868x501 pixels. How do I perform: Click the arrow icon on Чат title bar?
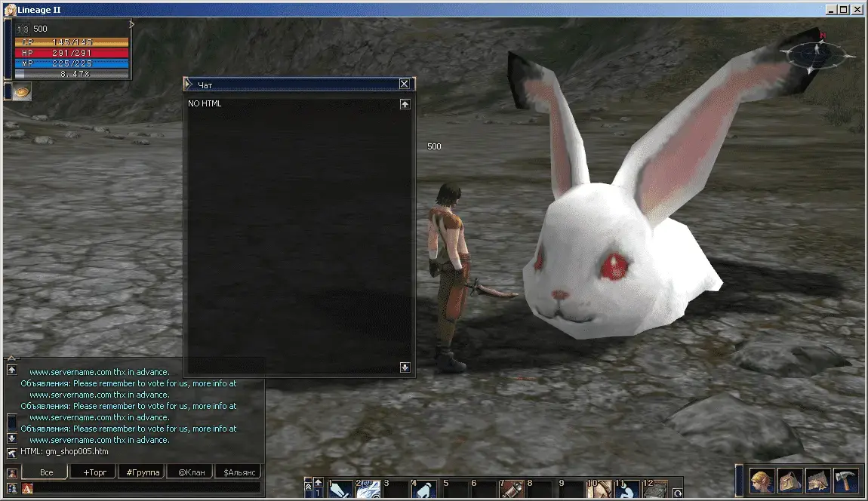coord(189,85)
